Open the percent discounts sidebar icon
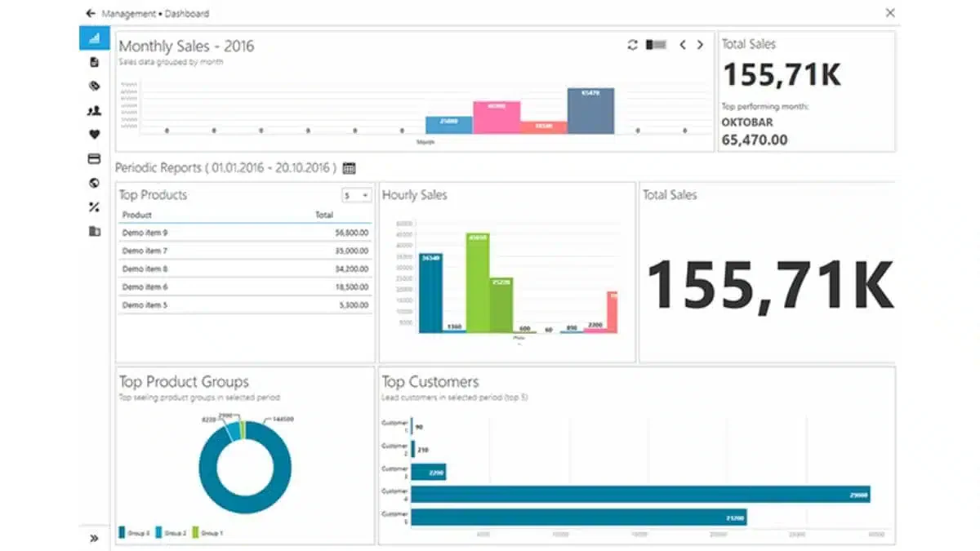980x551 pixels. pyautogui.click(x=94, y=207)
